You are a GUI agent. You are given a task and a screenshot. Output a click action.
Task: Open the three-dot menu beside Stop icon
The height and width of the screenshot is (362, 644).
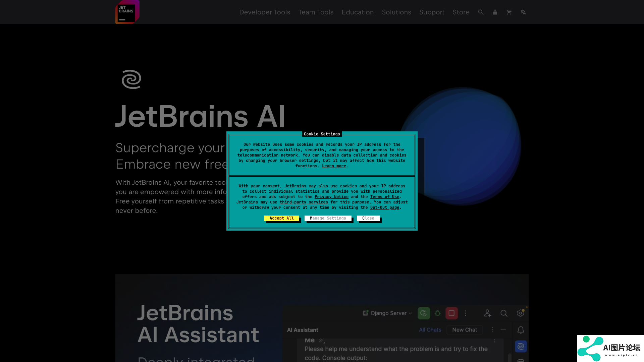pyautogui.click(x=465, y=313)
